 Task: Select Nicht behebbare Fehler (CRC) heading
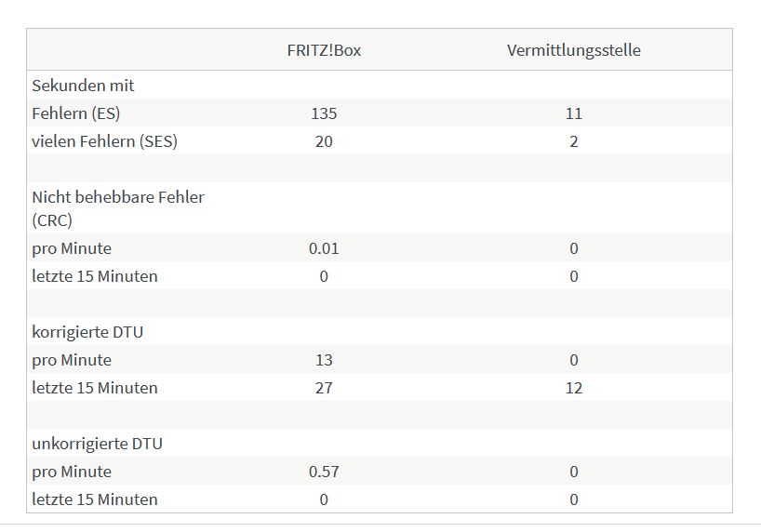point(118,208)
